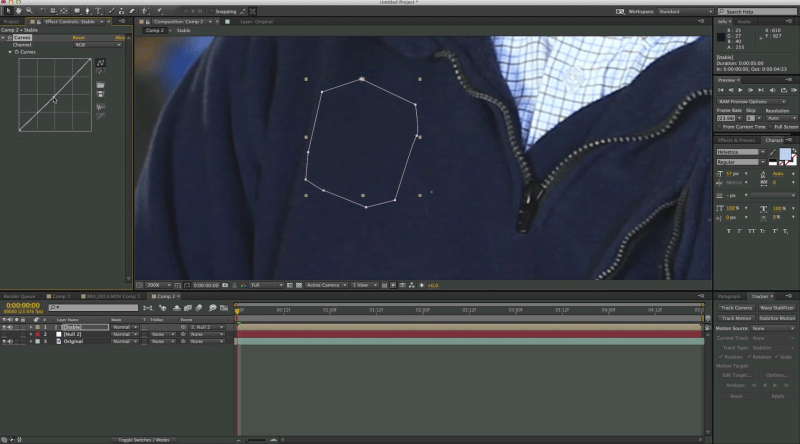The width and height of the screenshot is (800, 444).
Task: Enable From Current Time checkbox
Action: pos(719,127)
